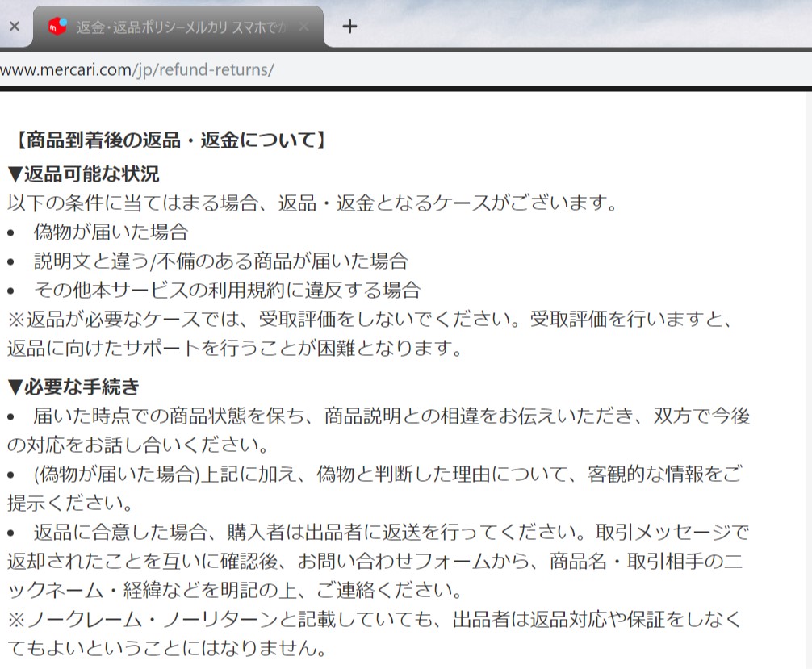This screenshot has width=812, height=669.
Task: Click the 【商品到着後の返品・返金について】 heading
Action: (x=170, y=140)
